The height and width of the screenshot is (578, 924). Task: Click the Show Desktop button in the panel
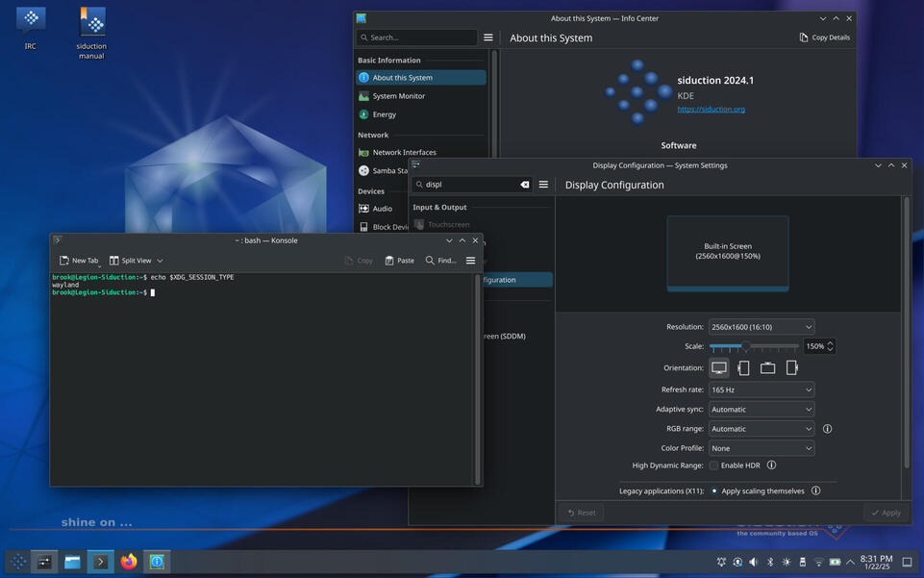[x=908, y=562]
